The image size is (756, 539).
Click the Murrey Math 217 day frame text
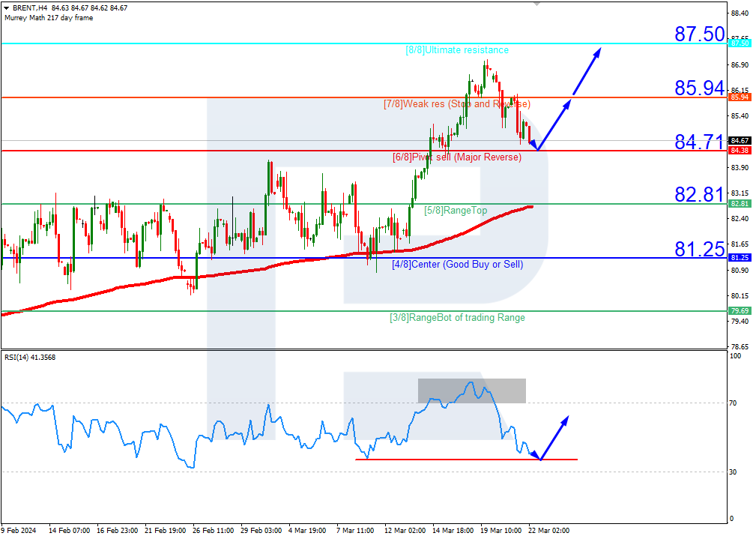pos(49,18)
